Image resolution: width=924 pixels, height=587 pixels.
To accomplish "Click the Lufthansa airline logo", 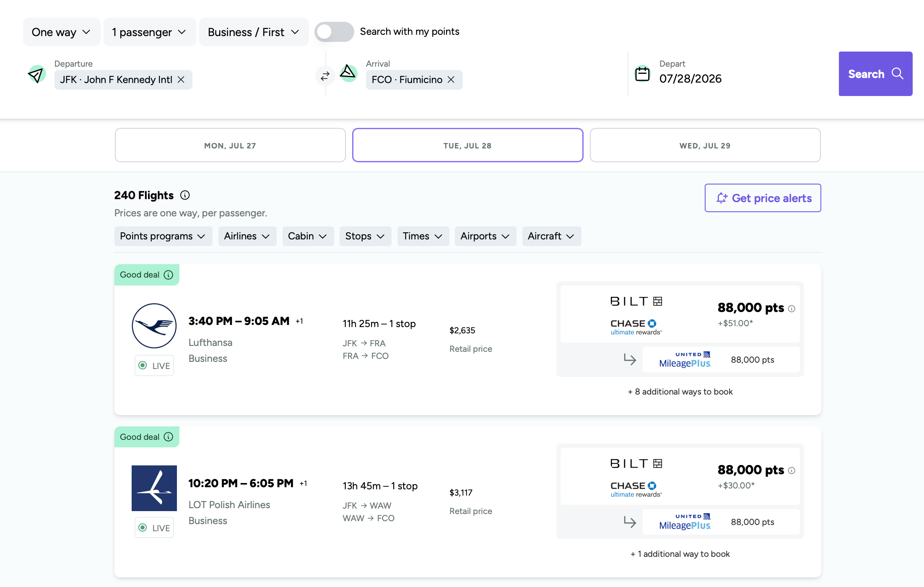I will [154, 326].
